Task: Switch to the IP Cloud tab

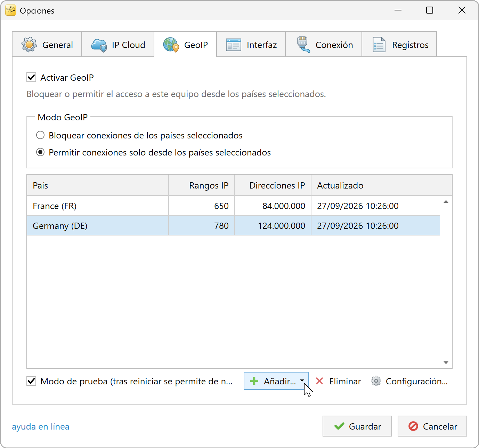Action: [118, 45]
